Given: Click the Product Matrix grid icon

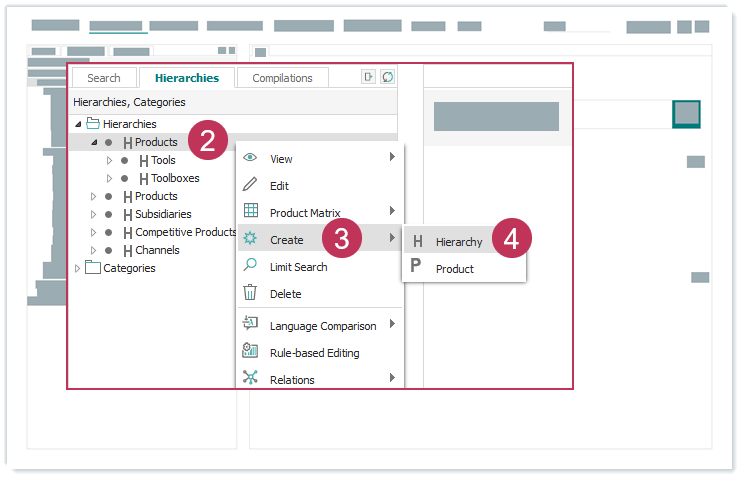Looking at the screenshot, I should point(250,211).
